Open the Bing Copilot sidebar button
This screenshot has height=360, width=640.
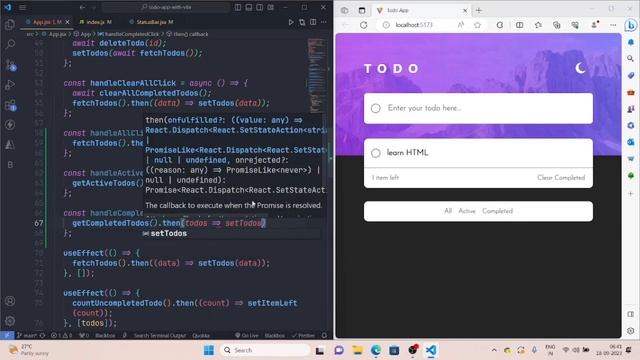(x=631, y=25)
